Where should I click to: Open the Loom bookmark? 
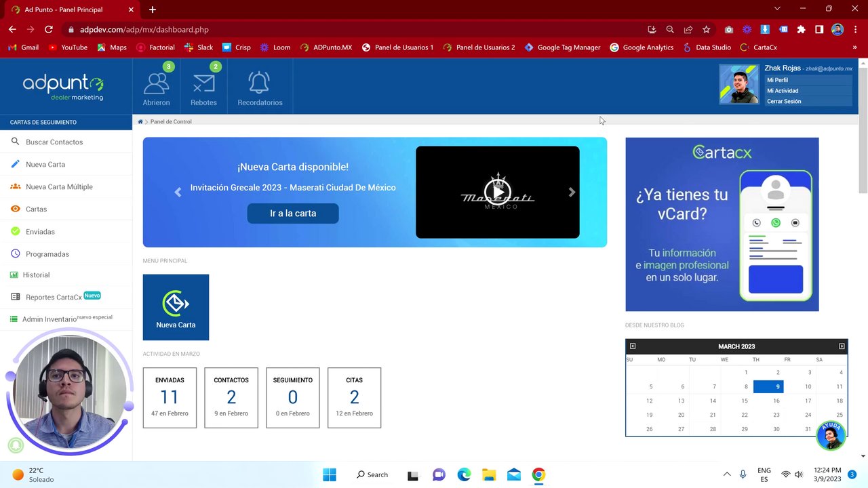[x=274, y=47]
